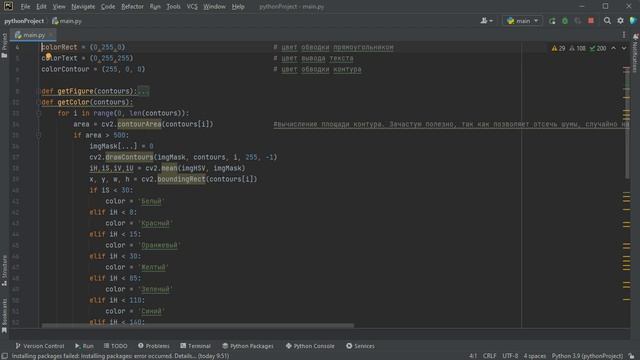
Task: Open the 4 spaces indent selector
Action: point(535,356)
